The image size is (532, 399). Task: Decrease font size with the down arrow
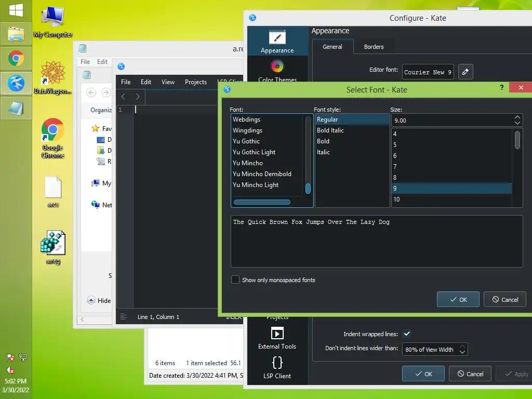point(517,123)
